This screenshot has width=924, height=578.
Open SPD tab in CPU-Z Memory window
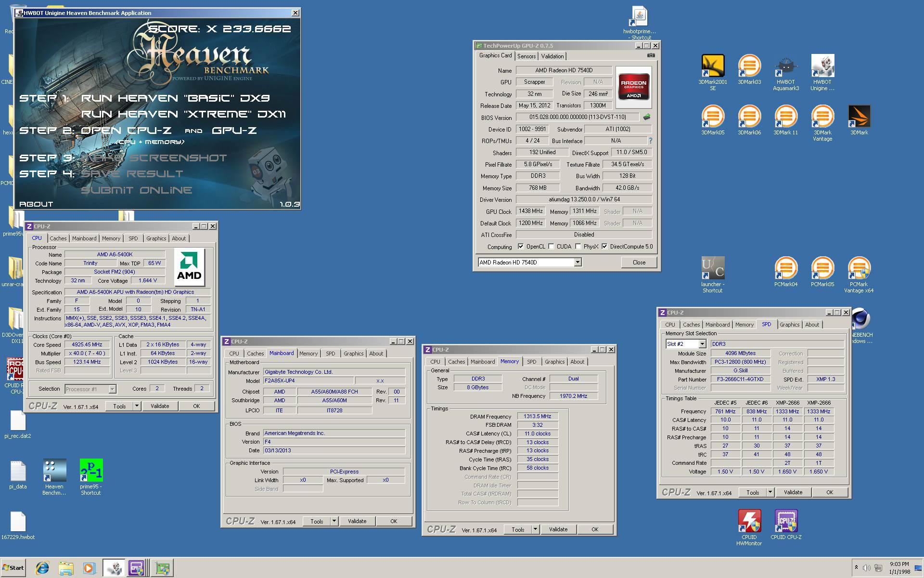pos(531,362)
